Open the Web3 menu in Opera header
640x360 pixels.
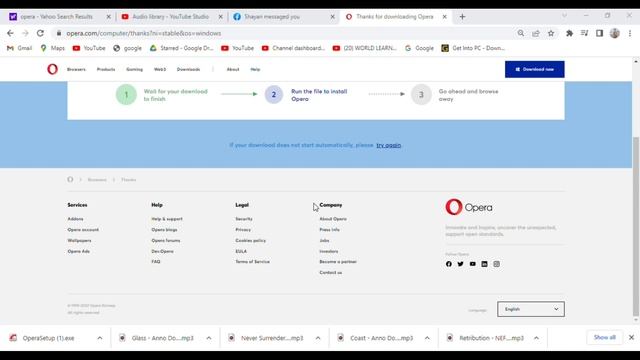(160, 69)
